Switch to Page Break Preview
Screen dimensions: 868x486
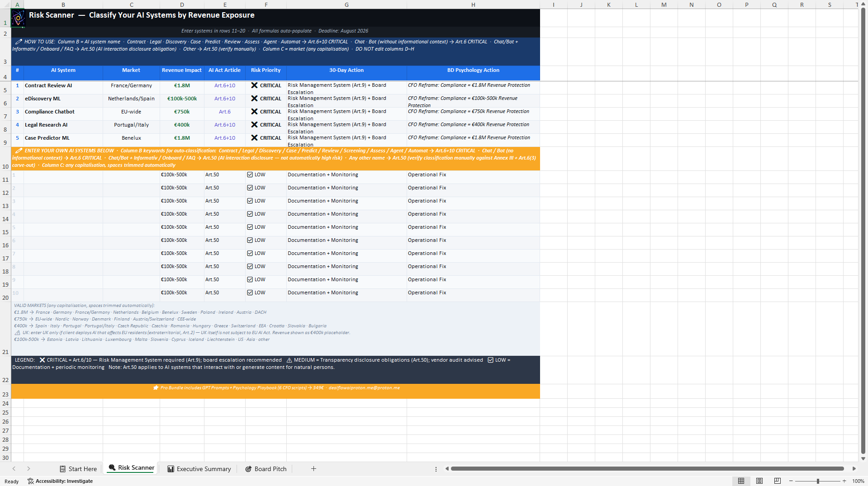pyautogui.click(x=778, y=481)
